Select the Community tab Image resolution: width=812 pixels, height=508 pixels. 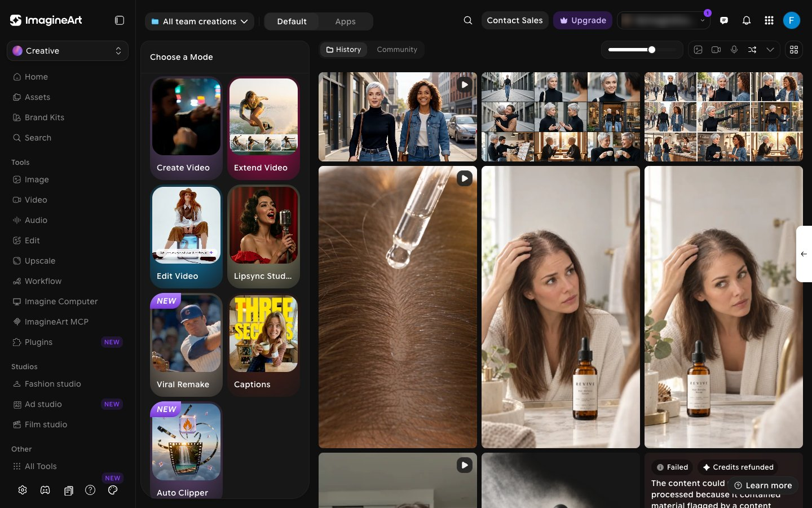pyautogui.click(x=397, y=50)
